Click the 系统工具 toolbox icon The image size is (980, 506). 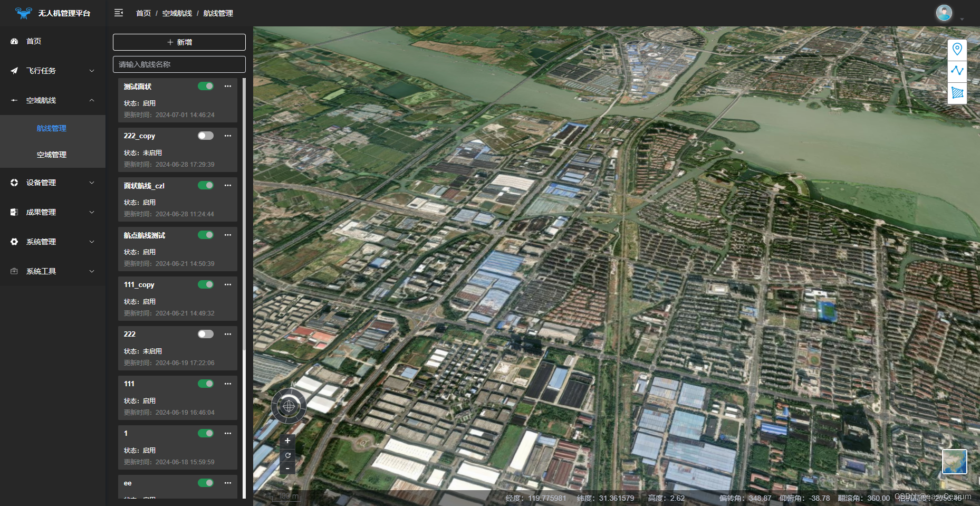click(14, 271)
